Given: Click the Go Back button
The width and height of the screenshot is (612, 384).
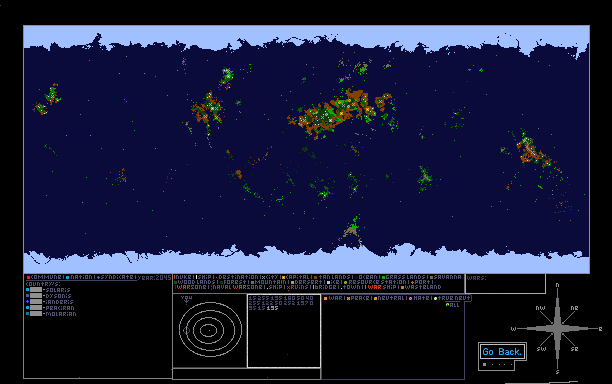Looking at the screenshot, I should point(502,352).
